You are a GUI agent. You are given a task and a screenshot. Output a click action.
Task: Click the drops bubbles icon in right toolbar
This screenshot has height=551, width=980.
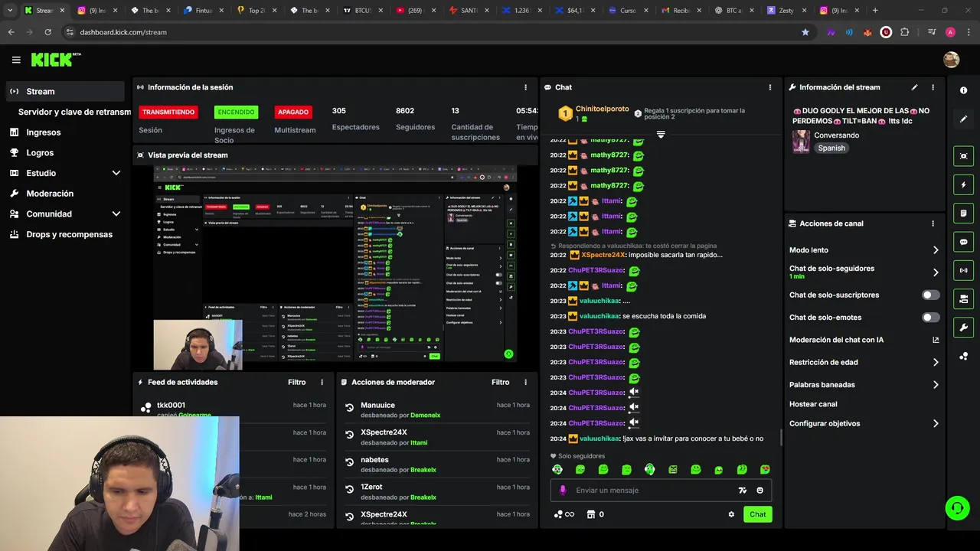tap(963, 357)
